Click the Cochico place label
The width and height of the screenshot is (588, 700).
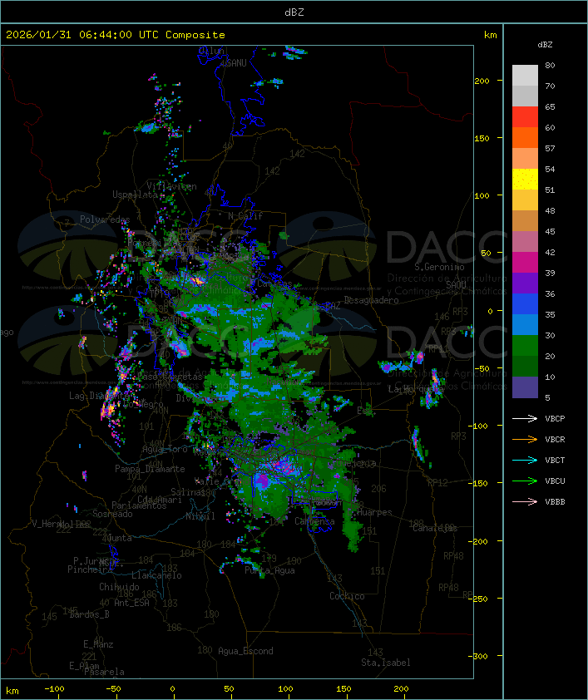(346, 596)
